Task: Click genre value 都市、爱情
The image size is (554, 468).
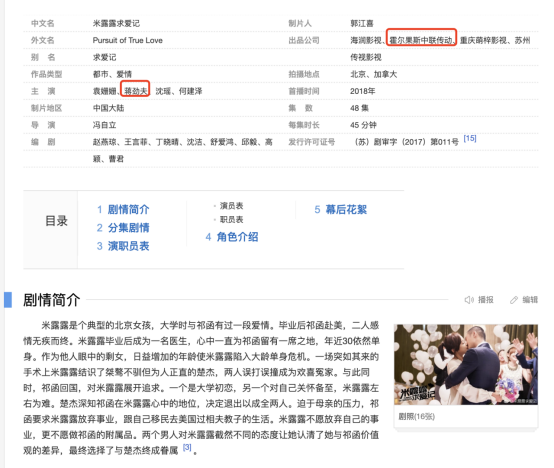Action: [x=112, y=74]
